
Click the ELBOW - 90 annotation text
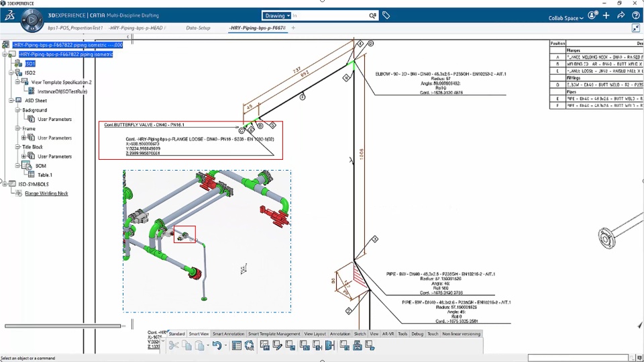coord(441,74)
